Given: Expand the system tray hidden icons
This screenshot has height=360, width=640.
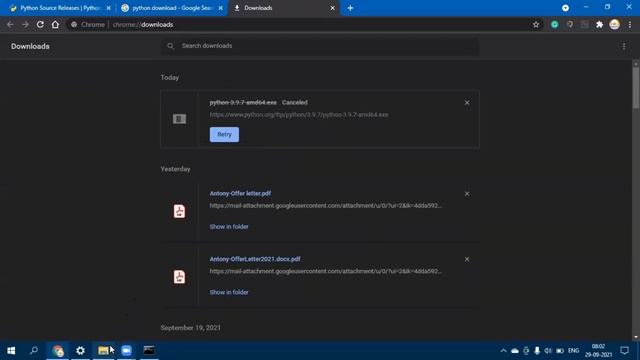Looking at the screenshot, I should click(503, 351).
